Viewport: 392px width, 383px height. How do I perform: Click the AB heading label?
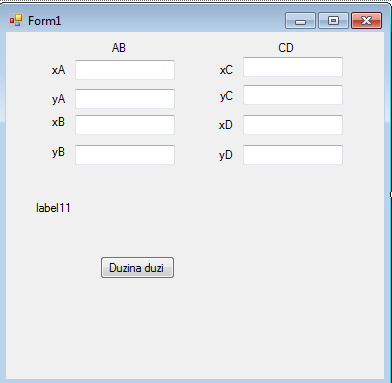click(x=119, y=48)
